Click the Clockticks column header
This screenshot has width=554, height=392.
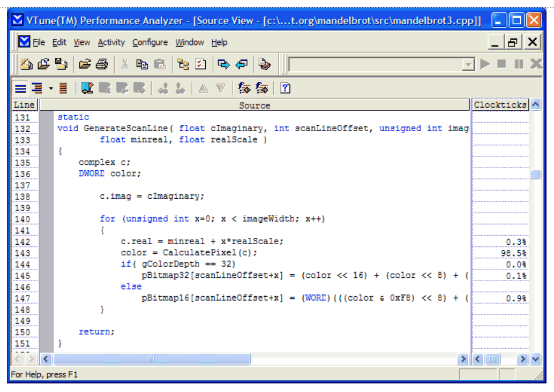point(499,105)
